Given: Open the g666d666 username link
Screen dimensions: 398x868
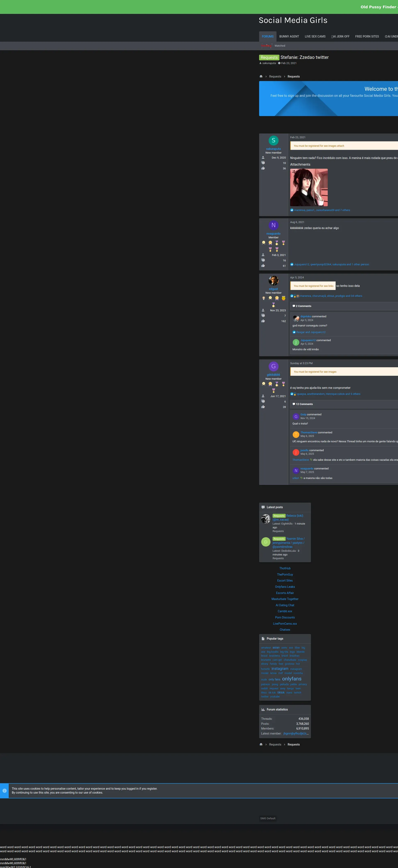Looking at the screenshot, I should (x=273, y=375).
